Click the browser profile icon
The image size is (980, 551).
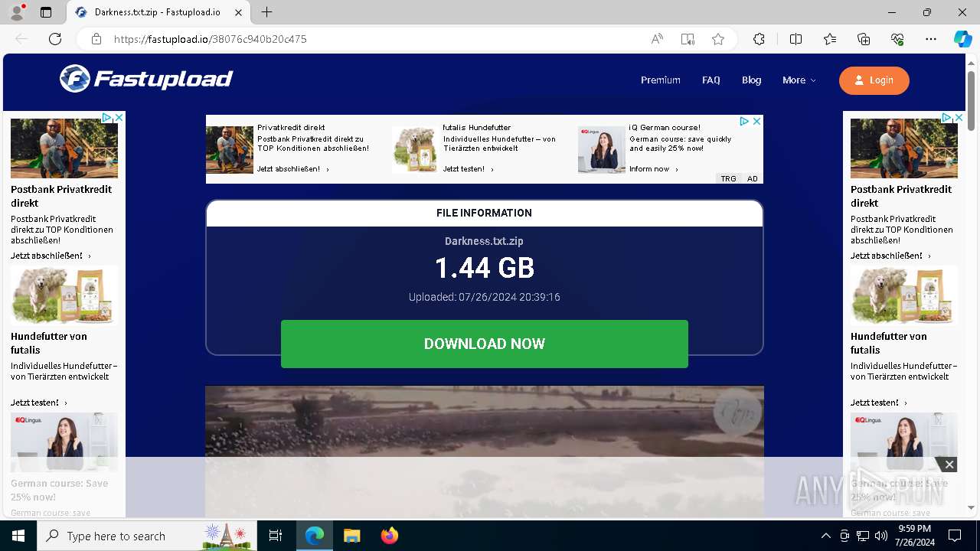(x=17, y=12)
